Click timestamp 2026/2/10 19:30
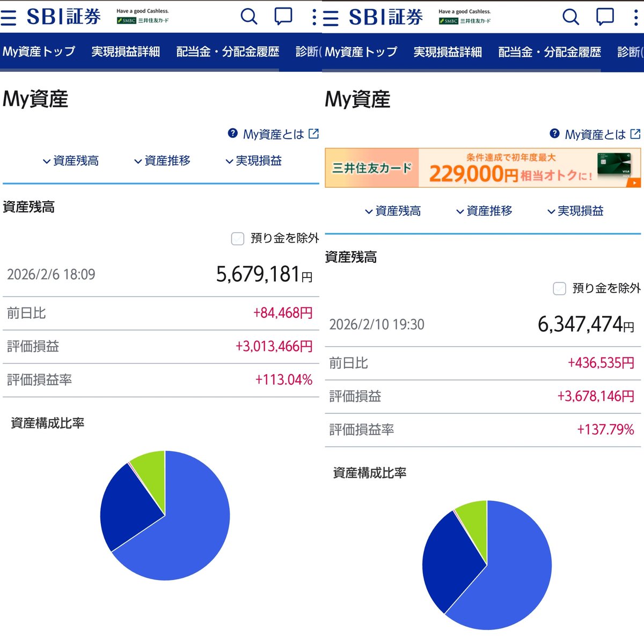This screenshot has width=644, height=644. click(377, 324)
